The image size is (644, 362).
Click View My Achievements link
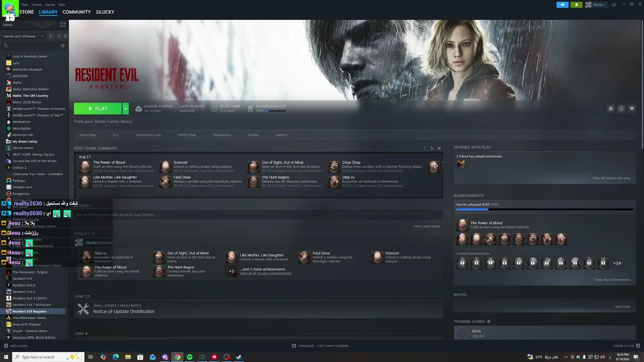pos(612,280)
